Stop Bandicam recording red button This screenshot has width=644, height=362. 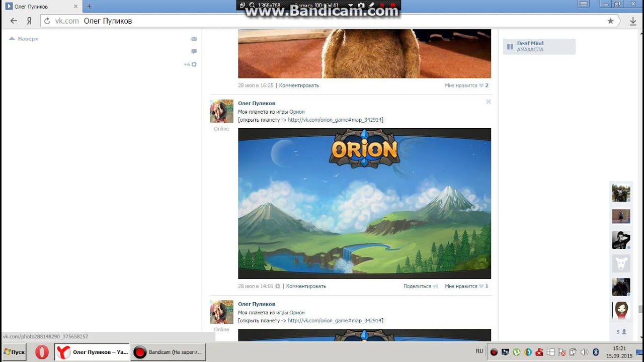[393, 5]
